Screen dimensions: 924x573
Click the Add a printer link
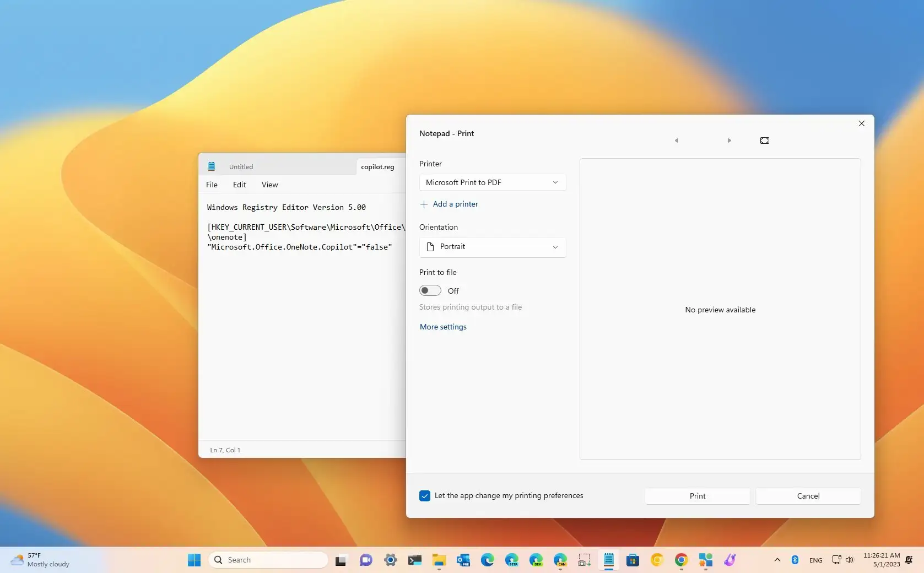click(449, 204)
